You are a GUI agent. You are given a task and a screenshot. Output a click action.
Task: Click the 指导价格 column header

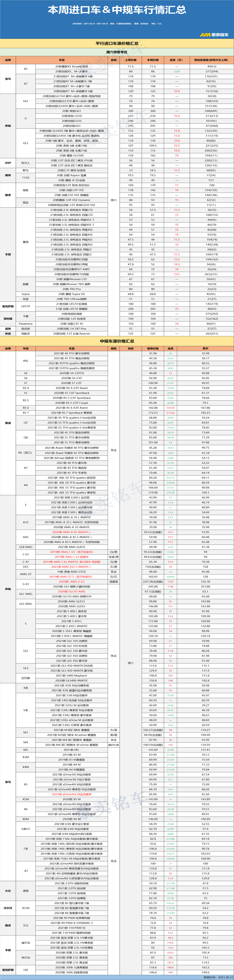tap(153, 349)
